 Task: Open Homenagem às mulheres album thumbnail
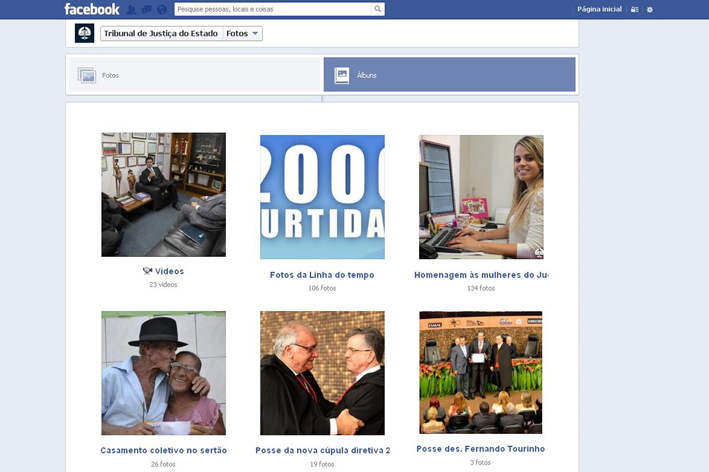[x=481, y=197]
